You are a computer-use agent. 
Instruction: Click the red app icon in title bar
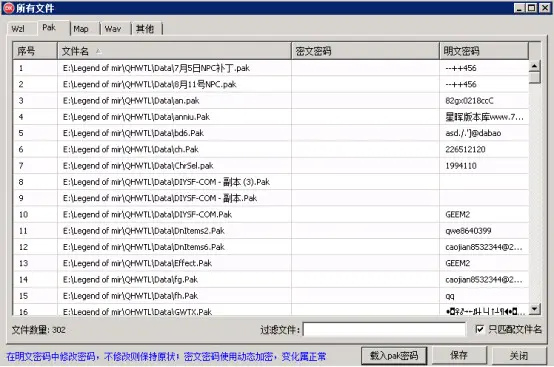pos(8,8)
